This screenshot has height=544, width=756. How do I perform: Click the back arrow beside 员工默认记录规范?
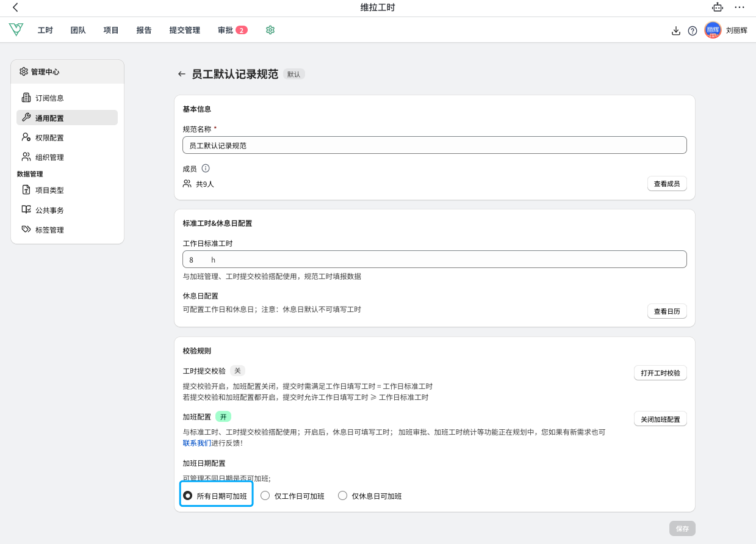[181, 74]
